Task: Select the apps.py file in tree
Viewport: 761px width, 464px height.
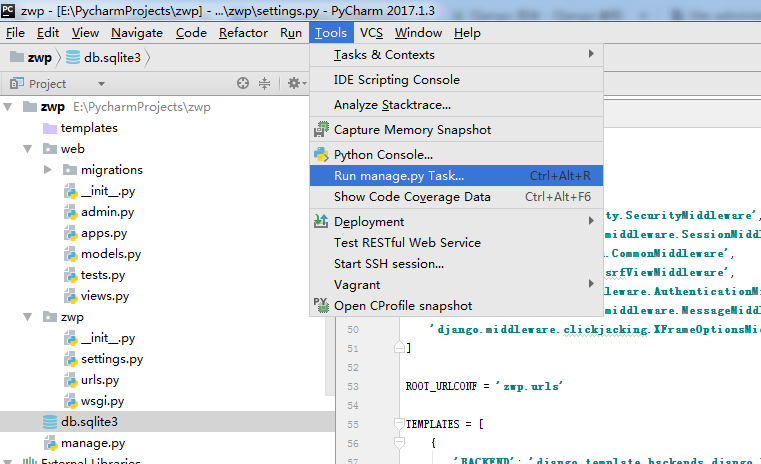Action: (x=104, y=233)
